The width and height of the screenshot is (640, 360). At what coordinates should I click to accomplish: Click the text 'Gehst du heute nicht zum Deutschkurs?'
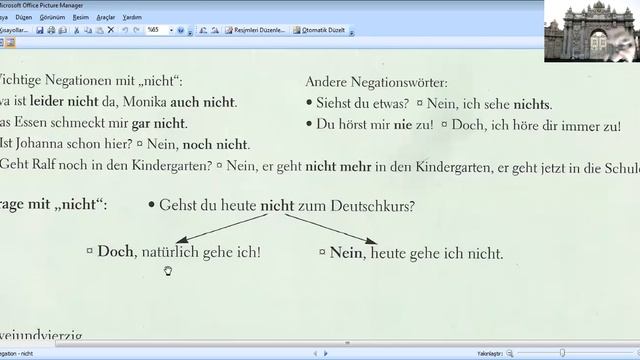click(x=287, y=205)
